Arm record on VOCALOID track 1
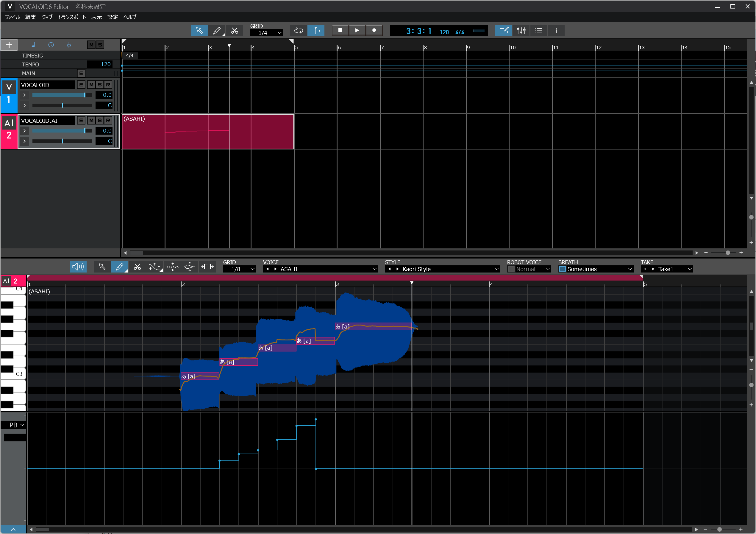This screenshot has height=534, width=756. (108, 85)
